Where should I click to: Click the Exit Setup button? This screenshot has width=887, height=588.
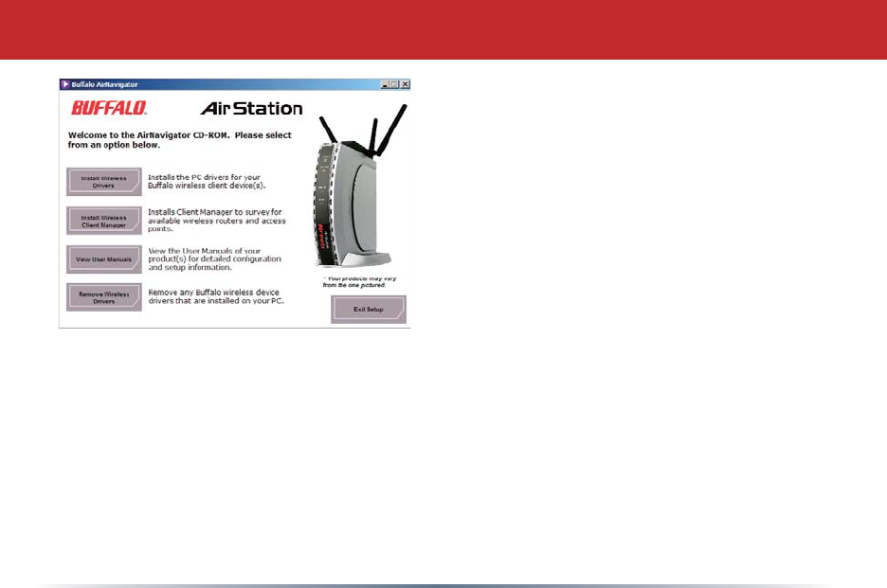[x=369, y=310]
